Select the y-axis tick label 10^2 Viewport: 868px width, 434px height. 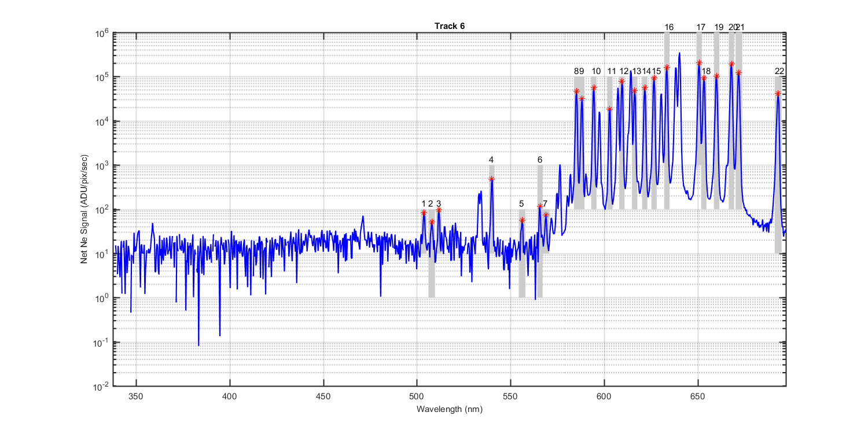(102, 209)
